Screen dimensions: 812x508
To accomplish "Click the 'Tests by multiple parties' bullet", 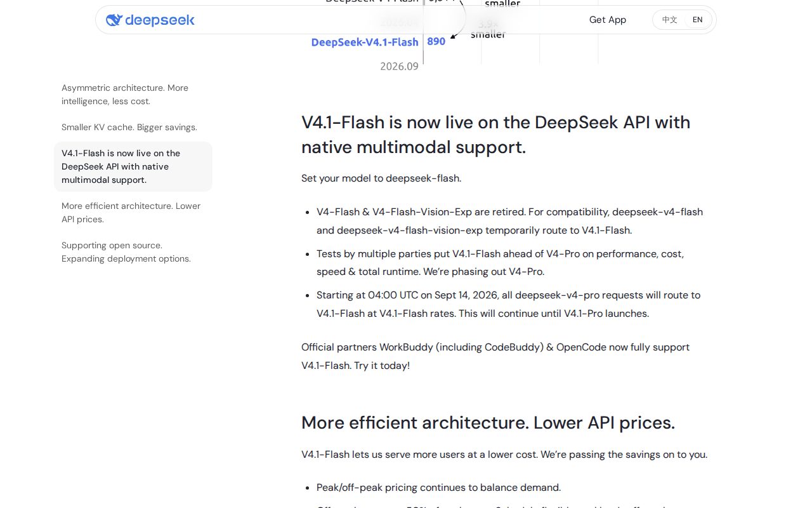I will [500, 262].
